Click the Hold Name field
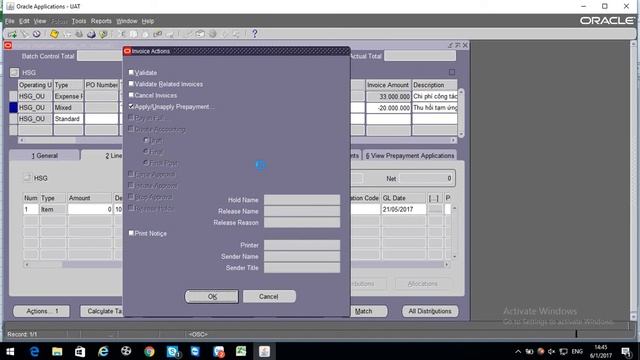This screenshot has width=640, height=360. tap(302, 200)
